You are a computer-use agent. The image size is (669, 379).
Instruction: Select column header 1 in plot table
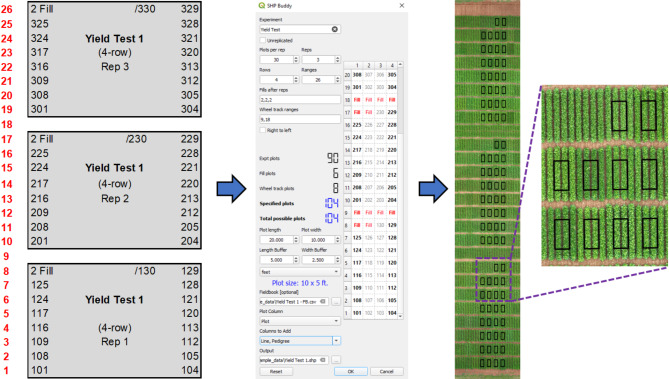click(x=357, y=65)
